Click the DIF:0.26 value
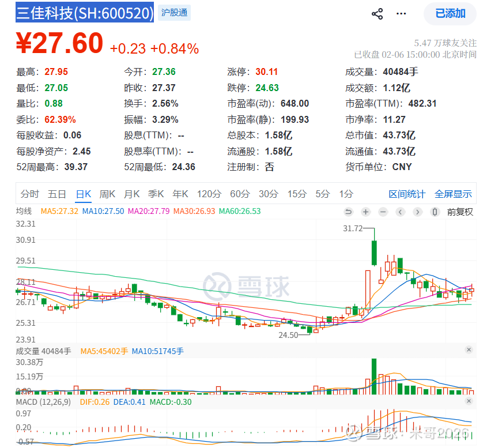The image size is (483, 448). pos(95,402)
